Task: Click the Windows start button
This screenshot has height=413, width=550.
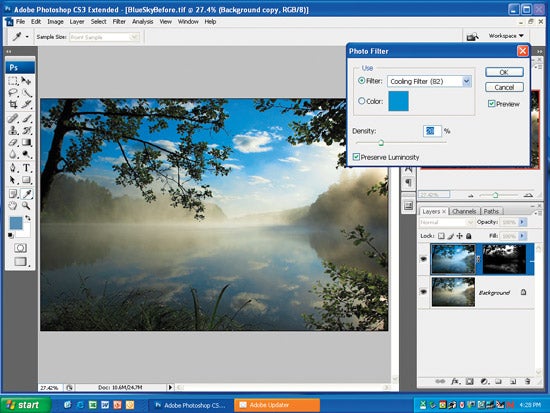Action: [25, 405]
